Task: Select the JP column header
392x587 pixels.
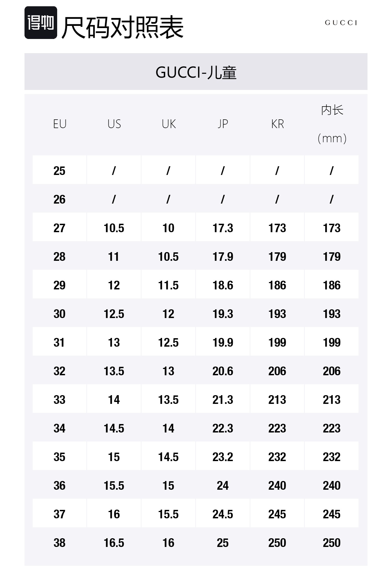Action: (x=223, y=124)
